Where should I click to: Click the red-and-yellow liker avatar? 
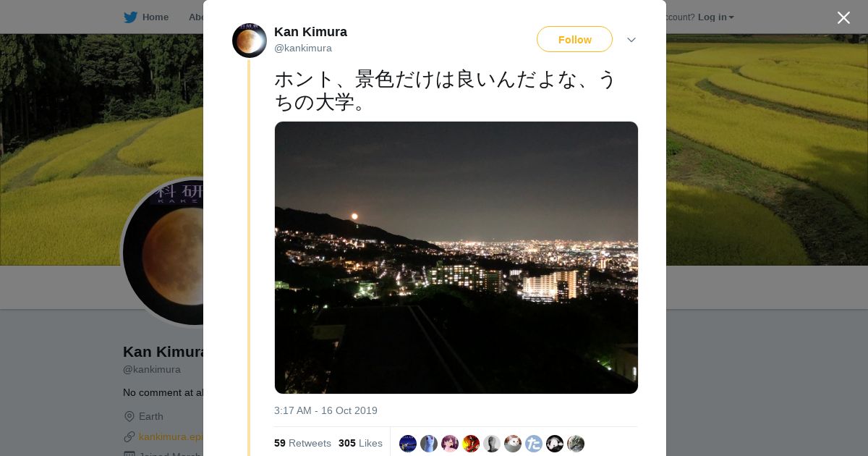[471, 444]
